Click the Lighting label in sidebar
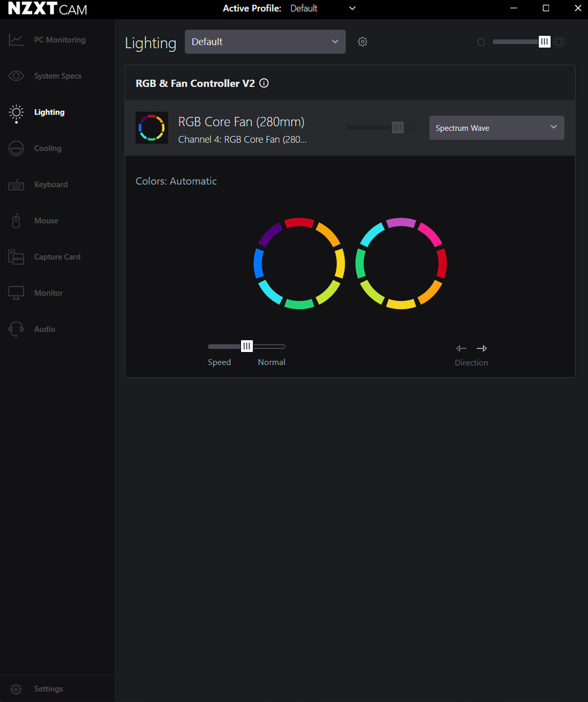This screenshot has width=588, height=702. 49,112
